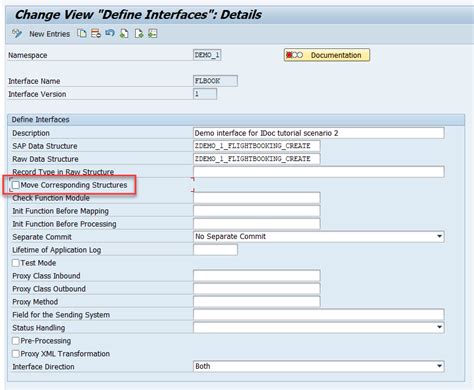Viewport: 474px width, 390px height.
Task: Click the Define Interfaces group header
Action: (236, 120)
